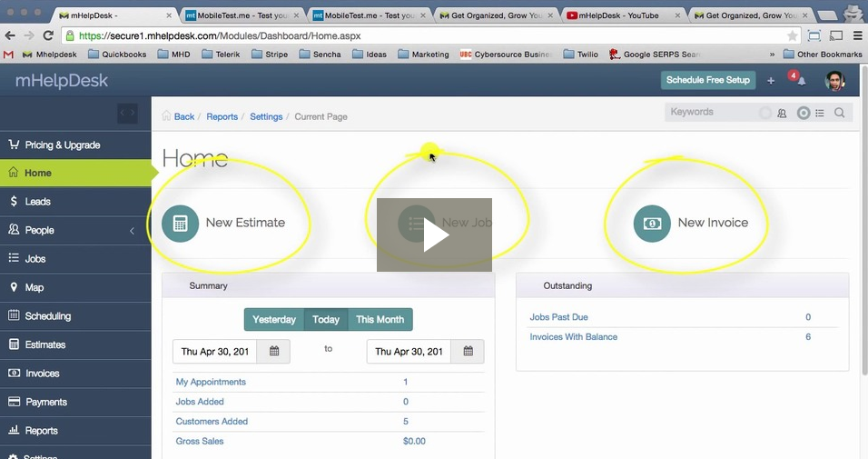Click the Reports breadcrumb link

click(x=222, y=117)
